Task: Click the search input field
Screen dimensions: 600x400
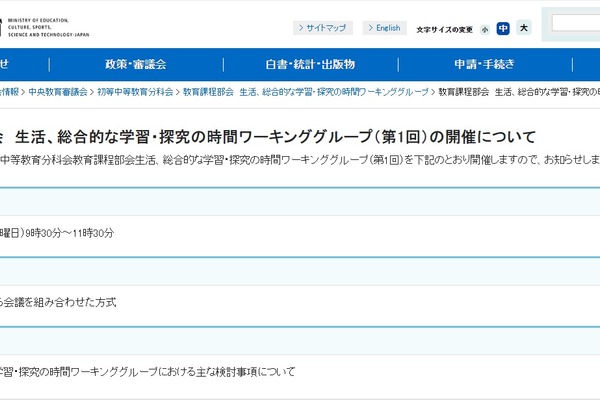Action: pyautogui.click(x=575, y=22)
